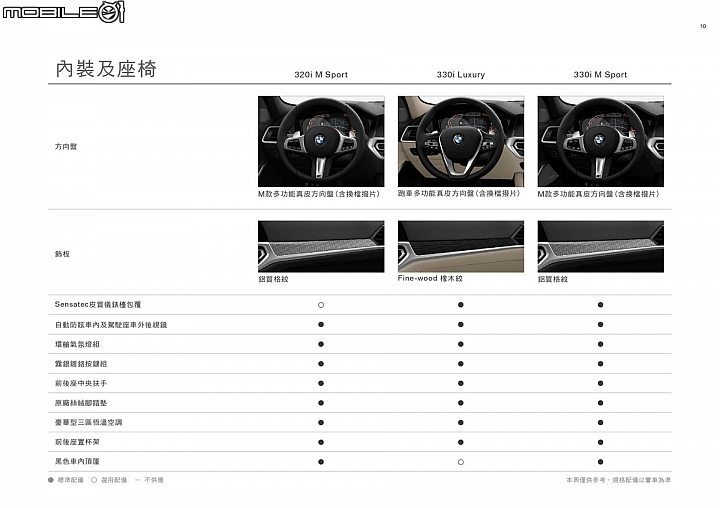Click 前後座中央扶手 dot under 330i M Sport
This screenshot has width=720, height=508.
coord(601,384)
